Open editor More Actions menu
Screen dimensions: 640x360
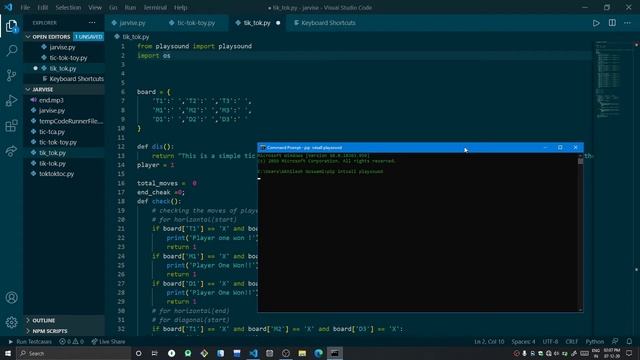627,23
